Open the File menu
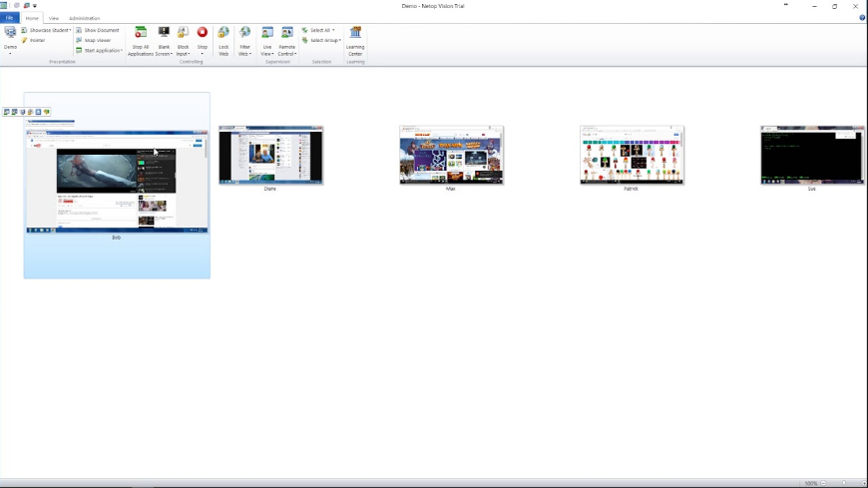Screen dimensions: 868x488 pos(10,18)
